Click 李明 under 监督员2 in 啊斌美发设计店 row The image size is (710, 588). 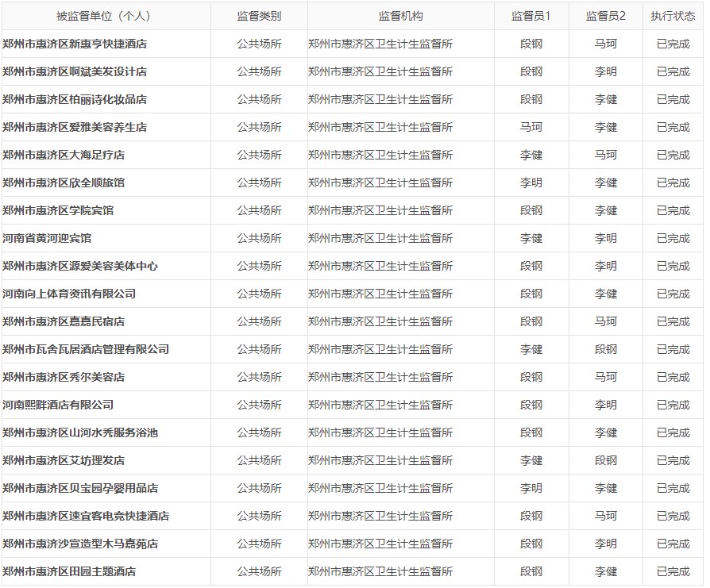click(x=605, y=71)
